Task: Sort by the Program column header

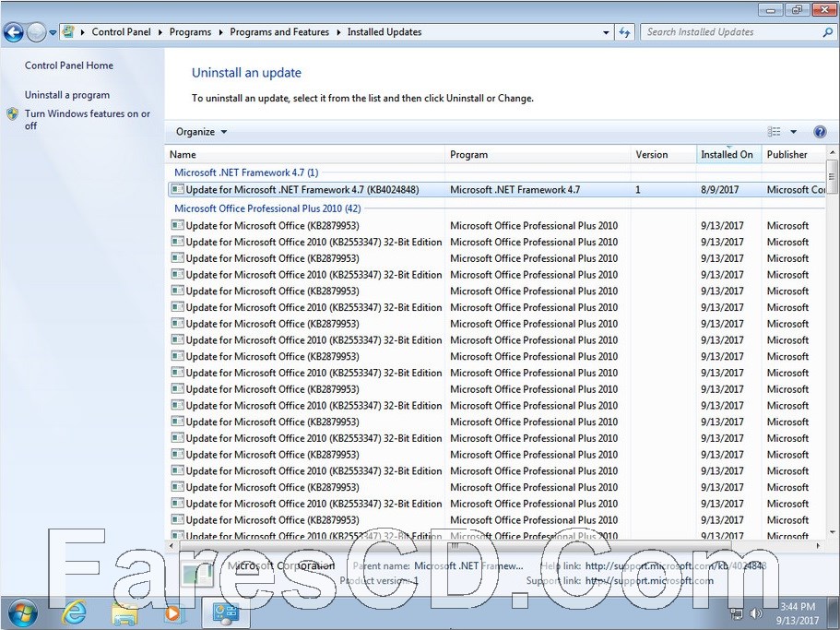Action: tap(538, 154)
